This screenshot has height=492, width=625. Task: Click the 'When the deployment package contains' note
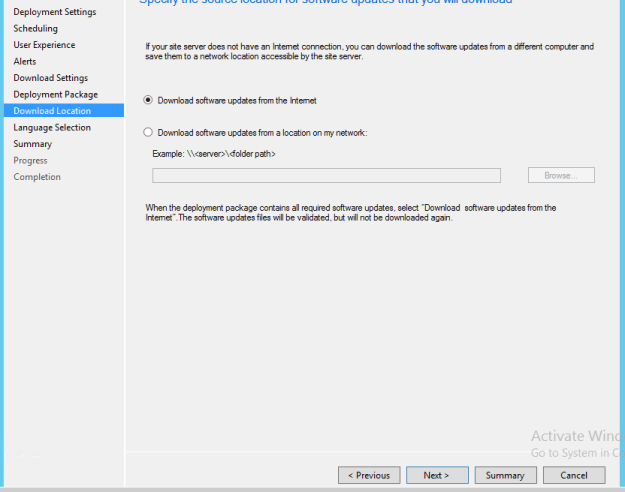click(351, 213)
